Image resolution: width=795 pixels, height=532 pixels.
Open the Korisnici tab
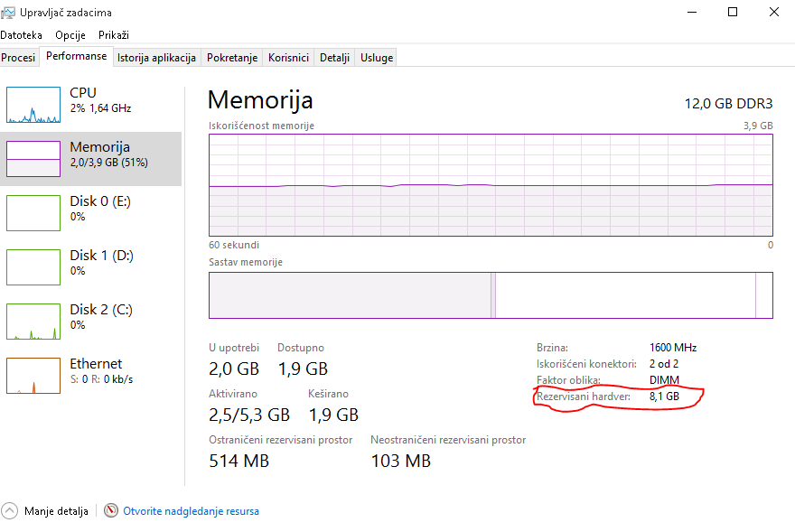(288, 57)
